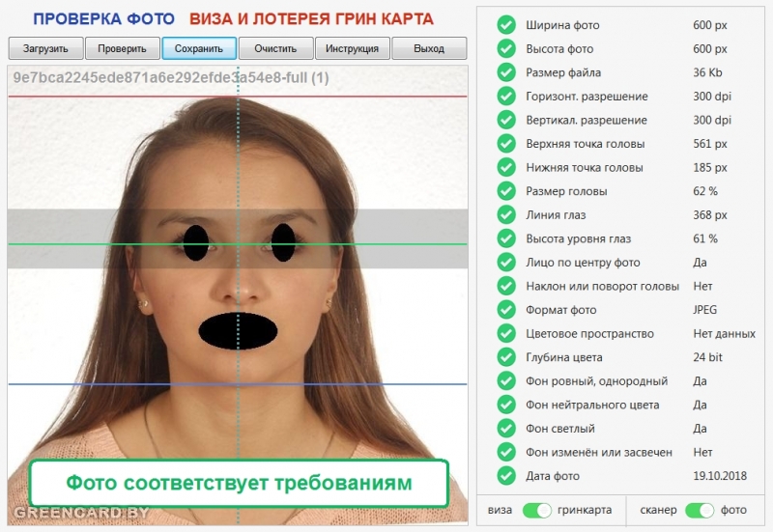Click the Нет данных color space value
The image size is (773, 532).
[x=724, y=334]
